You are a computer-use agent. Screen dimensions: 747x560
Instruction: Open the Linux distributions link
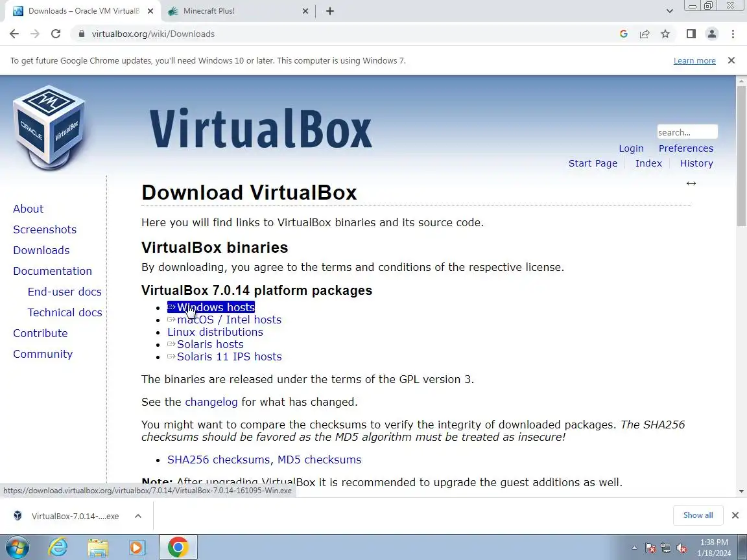click(215, 332)
